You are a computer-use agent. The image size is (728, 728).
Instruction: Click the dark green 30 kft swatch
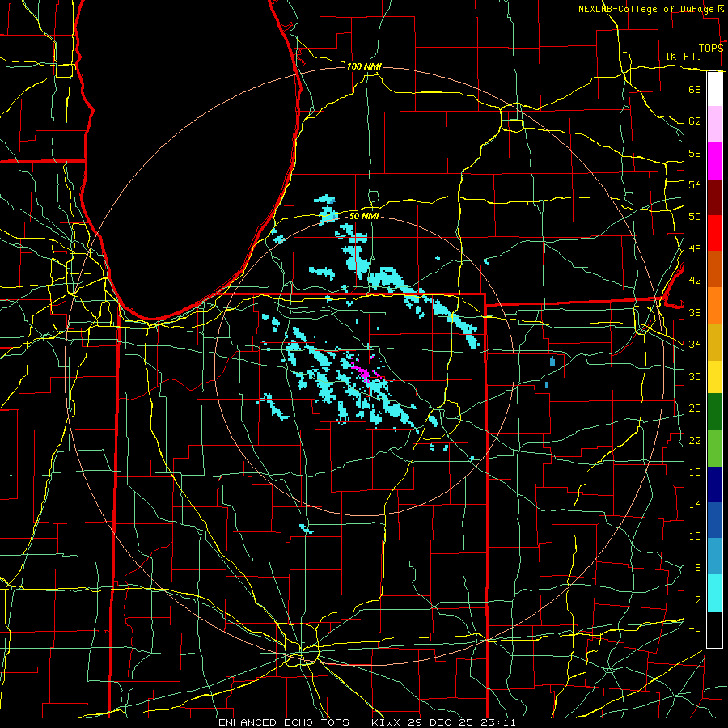click(714, 412)
